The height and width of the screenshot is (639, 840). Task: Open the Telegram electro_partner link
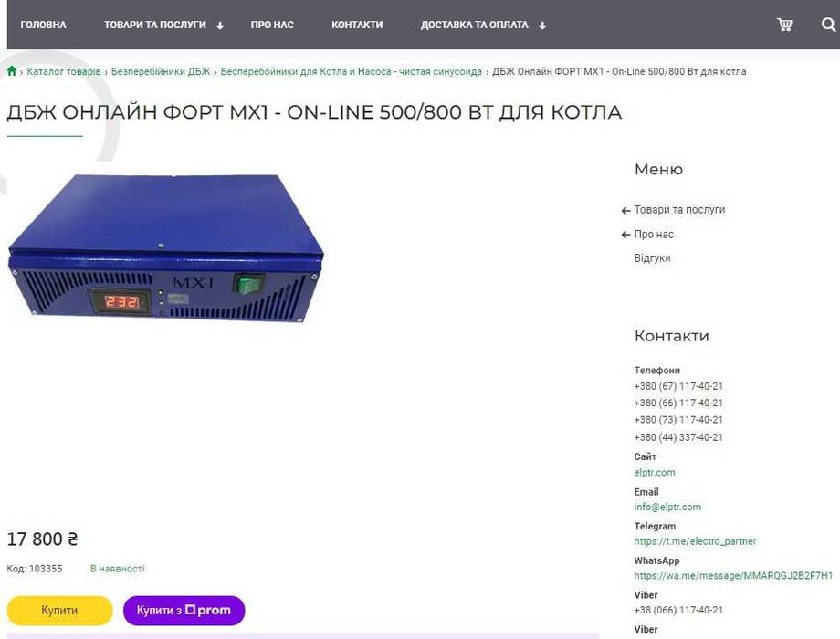point(695,541)
